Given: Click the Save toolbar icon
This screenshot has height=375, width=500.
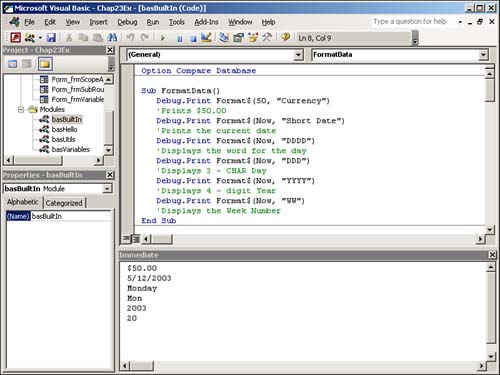Looking at the screenshot, I should pyautogui.click(x=51, y=38).
